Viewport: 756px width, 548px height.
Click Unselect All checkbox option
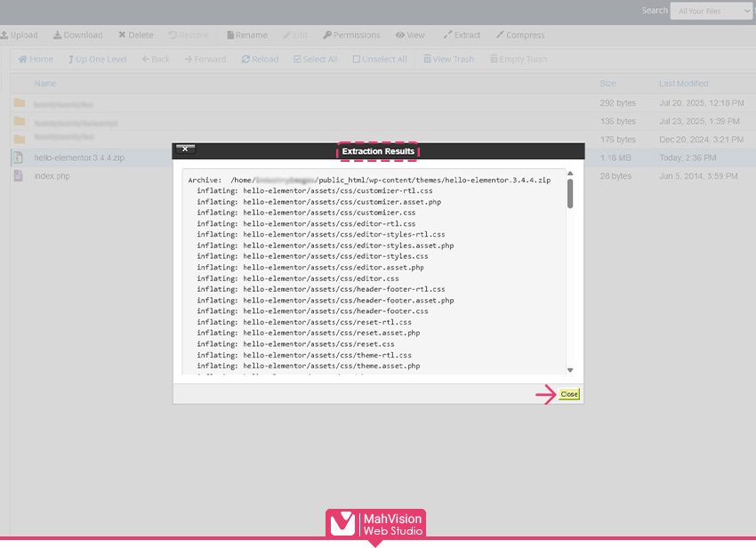(379, 60)
